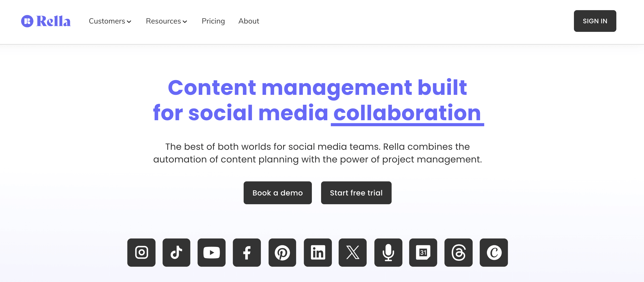Open the About page
The height and width of the screenshot is (282, 644).
249,21
